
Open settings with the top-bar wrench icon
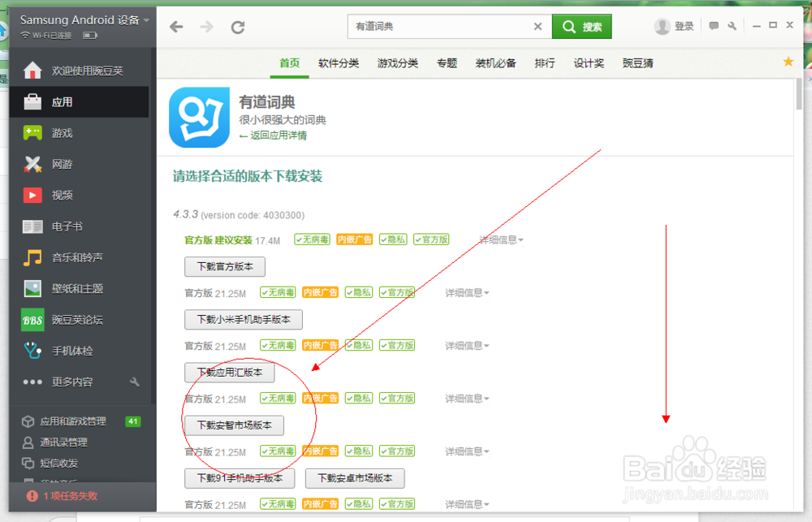click(x=732, y=26)
